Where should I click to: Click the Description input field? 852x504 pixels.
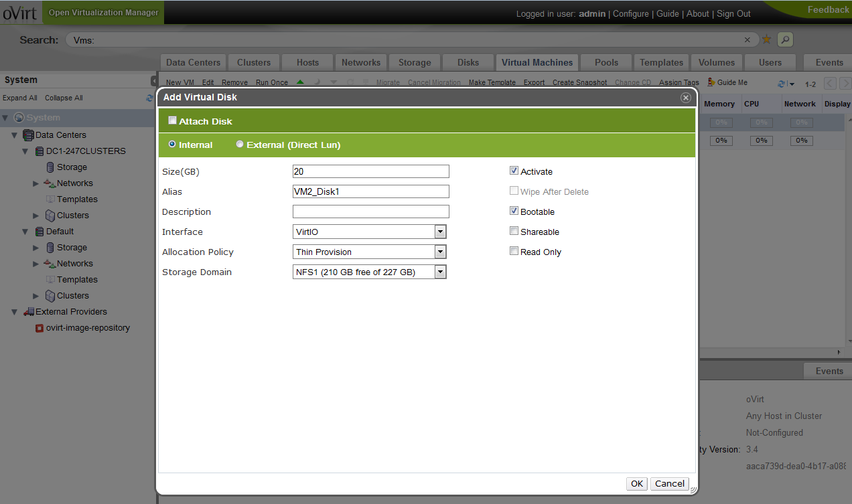point(370,212)
